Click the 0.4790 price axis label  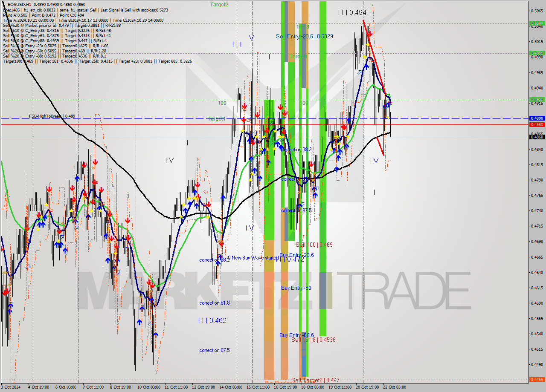tap(537, 180)
